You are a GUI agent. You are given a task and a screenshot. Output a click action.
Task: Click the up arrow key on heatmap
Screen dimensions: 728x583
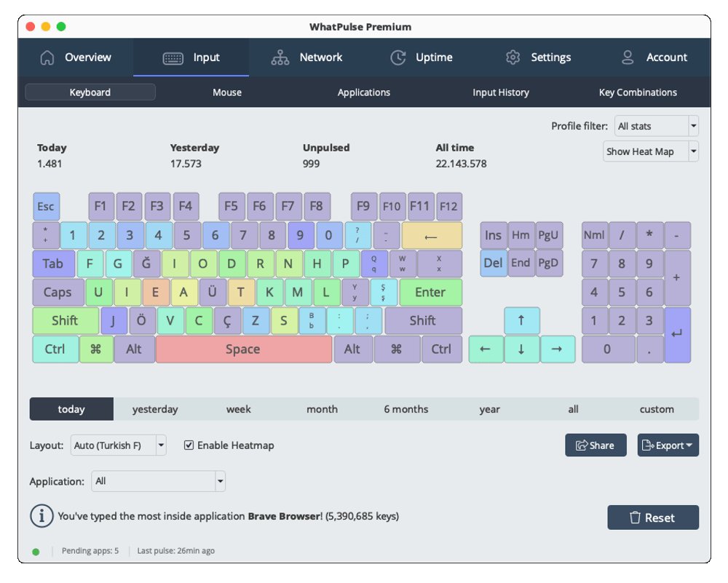coord(521,320)
